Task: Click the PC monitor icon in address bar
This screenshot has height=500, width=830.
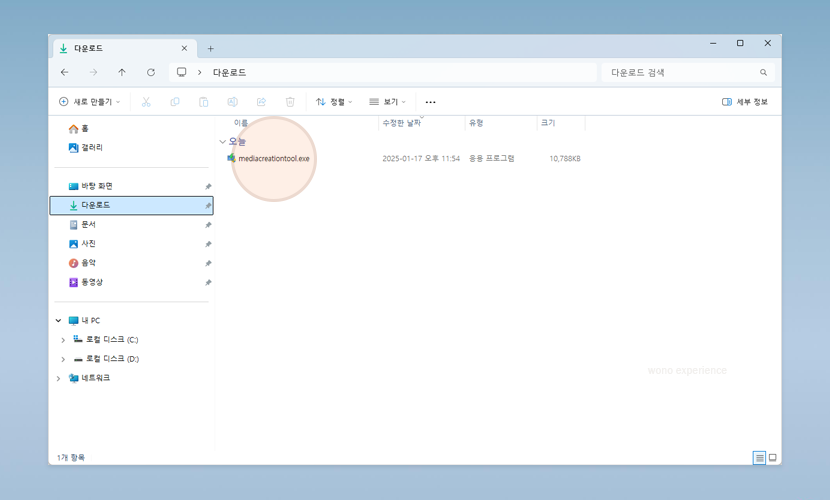Action: (182, 72)
